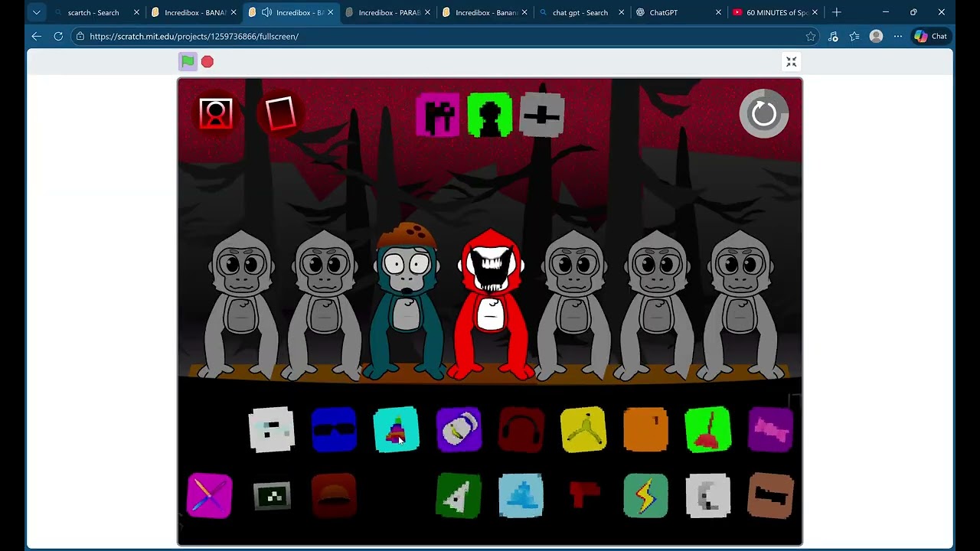Switch to the 60 MINUTES YouTube tab

(x=776, y=12)
